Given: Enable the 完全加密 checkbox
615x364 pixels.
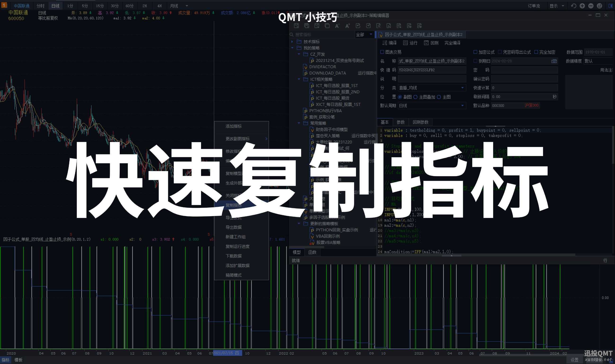Looking at the screenshot, I should pos(536,52).
